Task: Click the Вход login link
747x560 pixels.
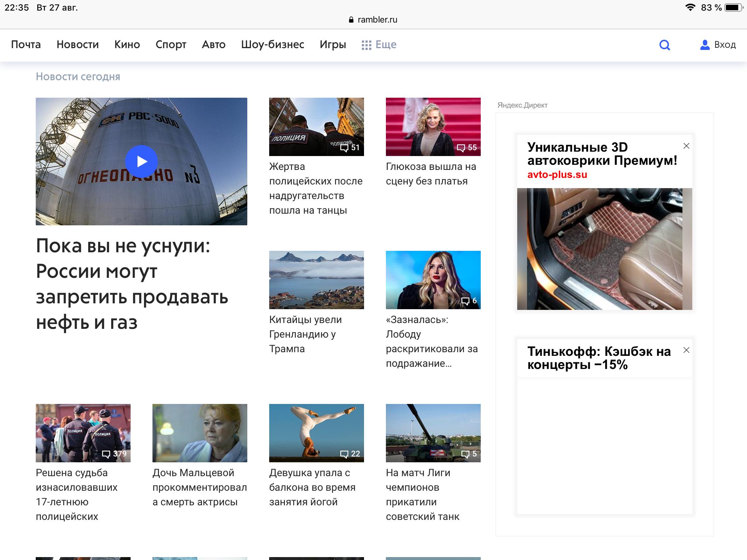Action: (725, 44)
